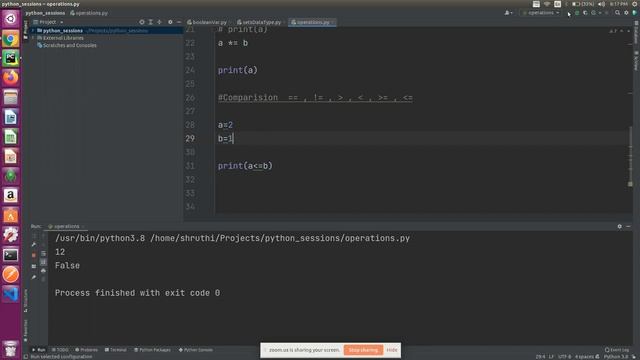The height and width of the screenshot is (360, 640).
Task: Select the operations.py editor tab
Action: (312, 22)
